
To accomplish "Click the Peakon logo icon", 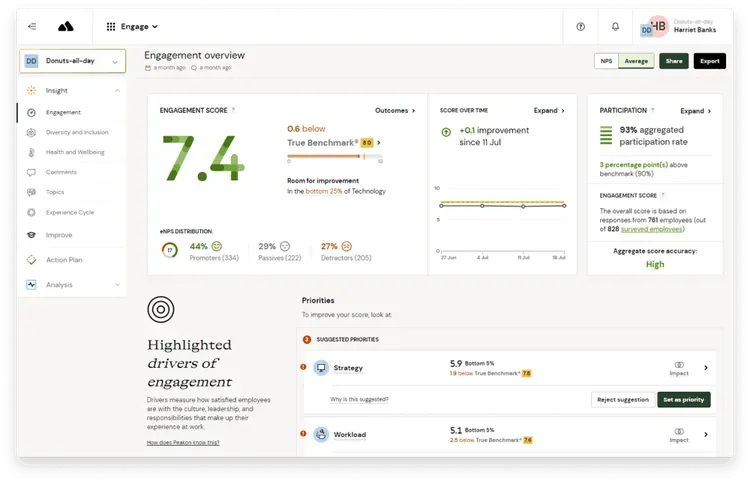I will click(x=65, y=26).
